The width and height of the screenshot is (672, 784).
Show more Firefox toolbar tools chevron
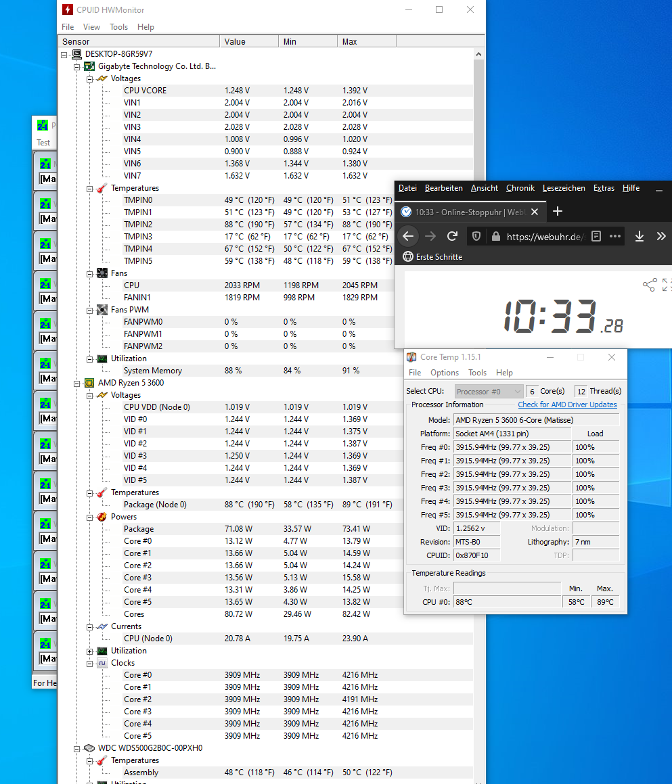point(661,237)
